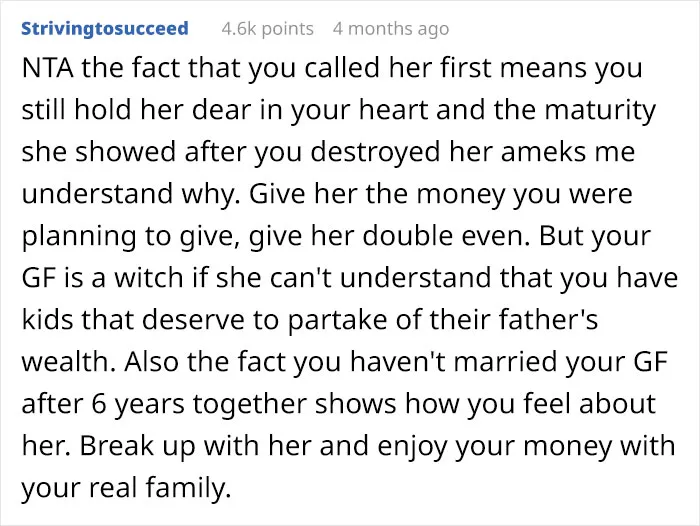Click the word NTA in the comment
700x526 pixels.
point(48,68)
